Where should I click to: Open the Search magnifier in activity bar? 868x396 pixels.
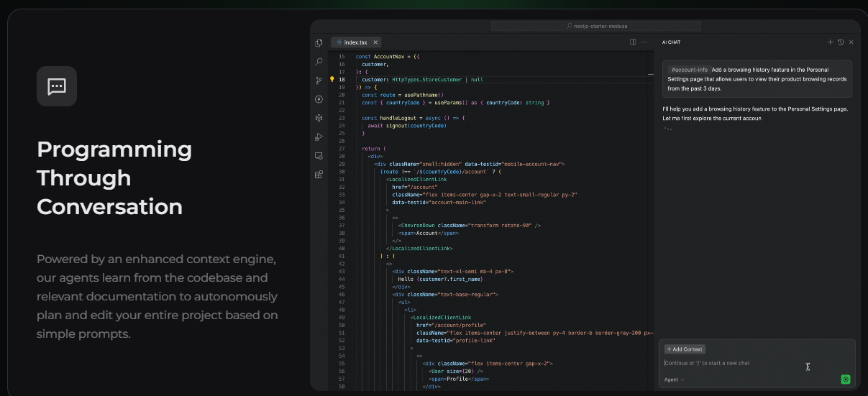point(319,62)
